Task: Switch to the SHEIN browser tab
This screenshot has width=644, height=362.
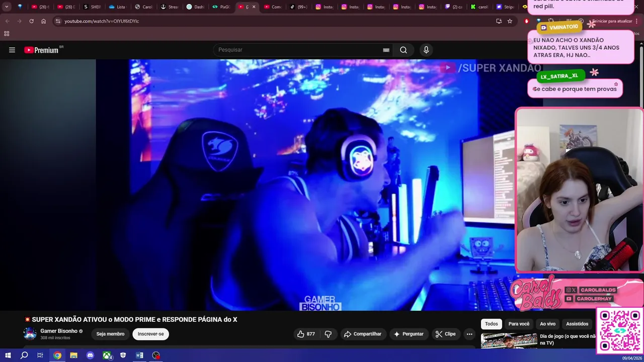Action: pos(92,7)
